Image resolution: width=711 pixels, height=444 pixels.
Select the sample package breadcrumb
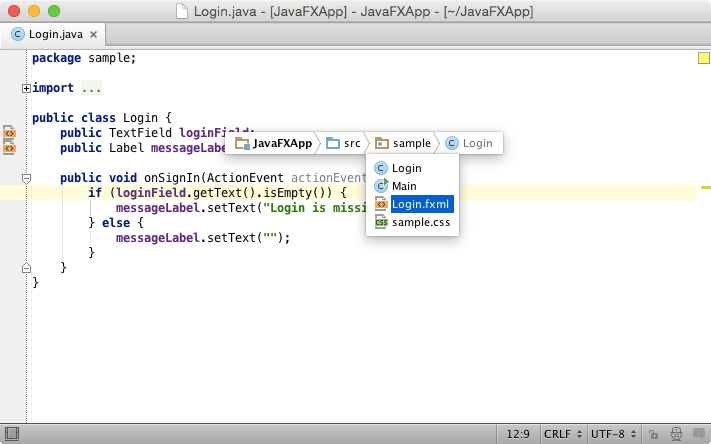403,143
